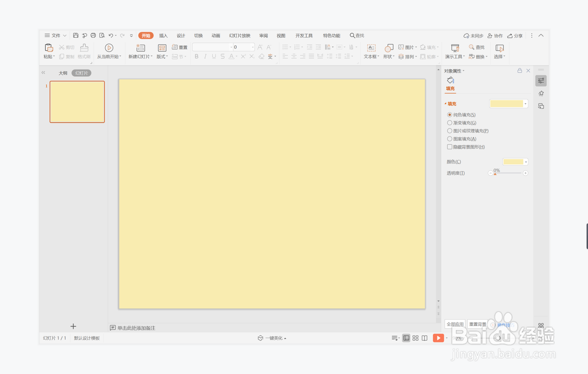The image size is (588, 374).
Task: Insert a Text Box from the ribbon
Action: click(371, 48)
